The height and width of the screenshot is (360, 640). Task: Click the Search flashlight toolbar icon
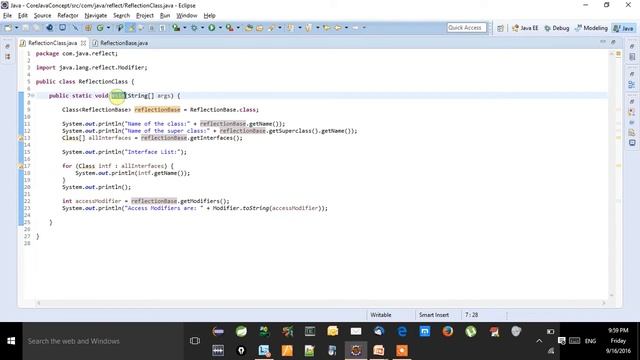(x=271, y=28)
